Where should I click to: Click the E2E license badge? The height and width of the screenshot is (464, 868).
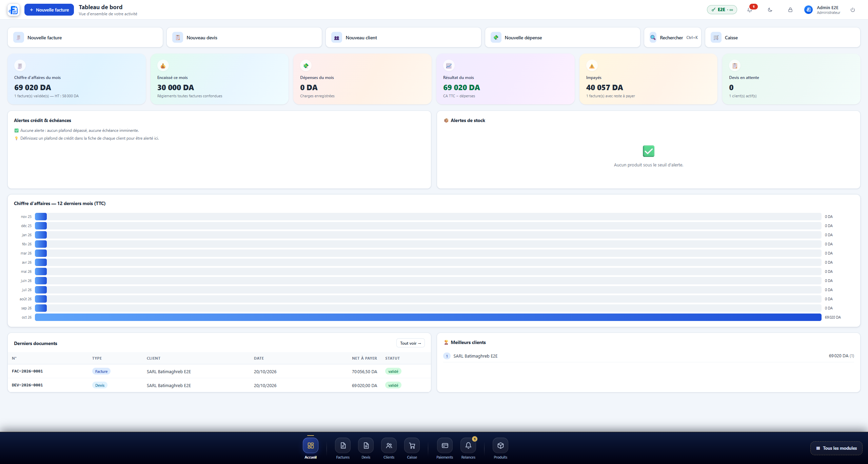722,10
